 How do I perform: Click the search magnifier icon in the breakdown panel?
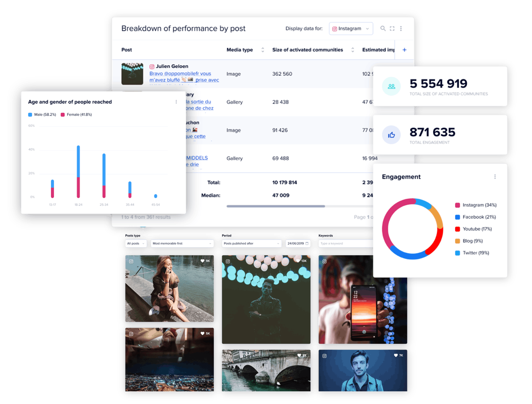coord(383,28)
